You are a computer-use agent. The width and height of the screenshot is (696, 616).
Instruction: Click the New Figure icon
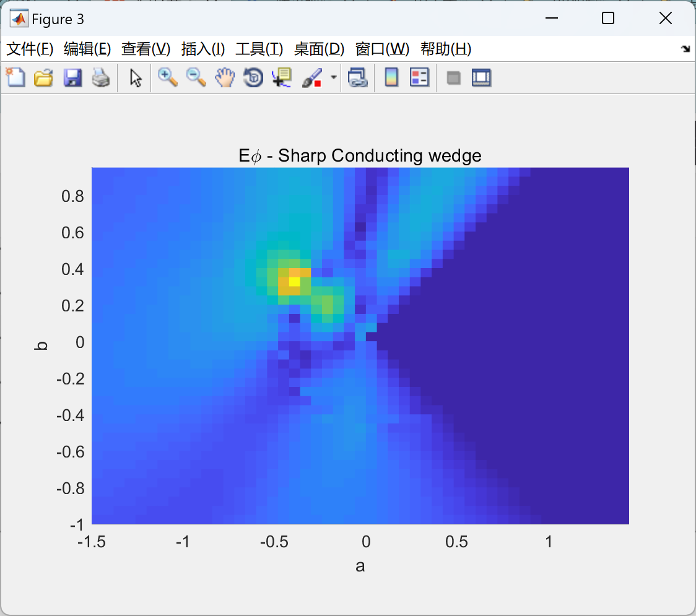[x=15, y=78]
